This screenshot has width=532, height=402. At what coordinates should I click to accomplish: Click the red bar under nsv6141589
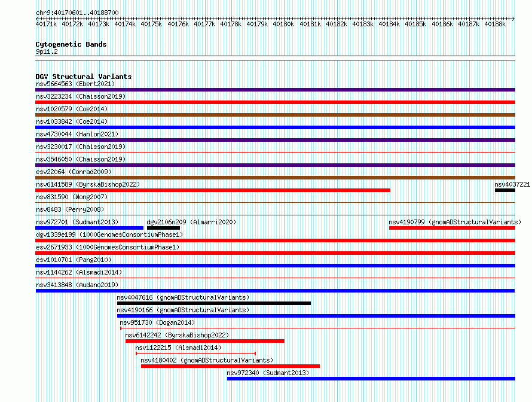click(213, 190)
